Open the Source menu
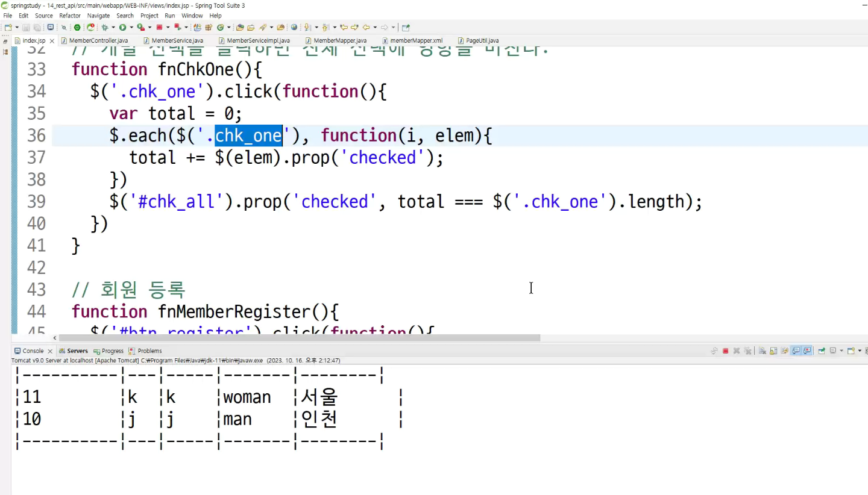 click(x=44, y=16)
